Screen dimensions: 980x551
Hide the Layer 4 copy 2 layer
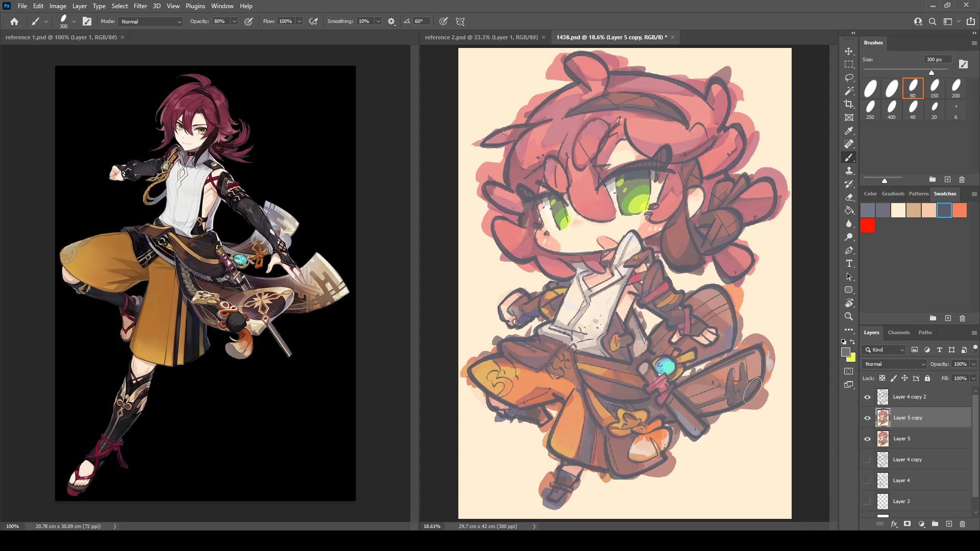[867, 397]
